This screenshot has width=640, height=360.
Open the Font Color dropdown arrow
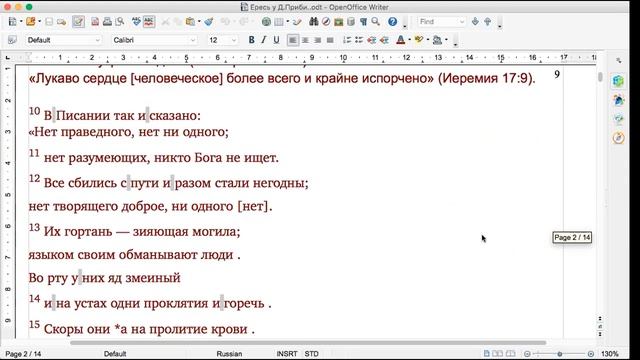pyautogui.click(x=409, y=40)
